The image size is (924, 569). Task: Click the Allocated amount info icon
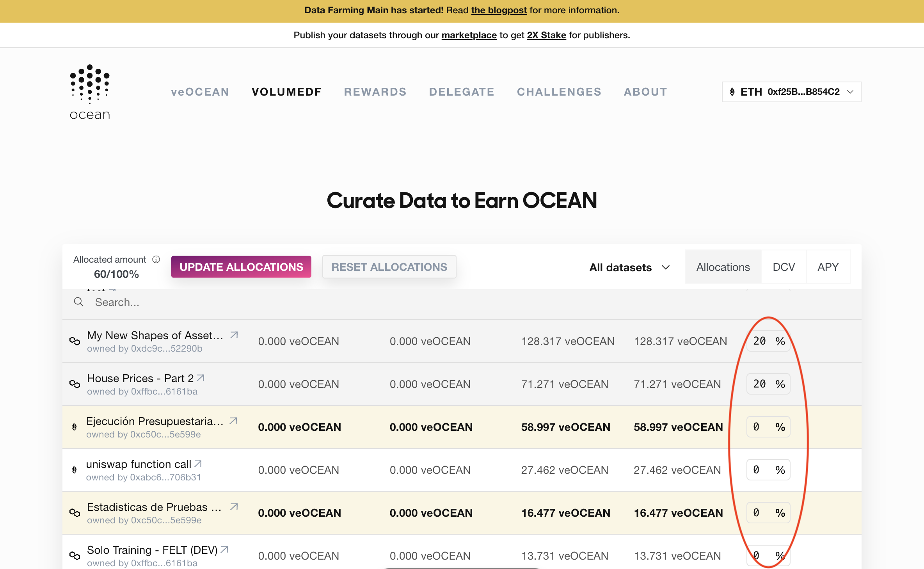(x=156, y=260)
